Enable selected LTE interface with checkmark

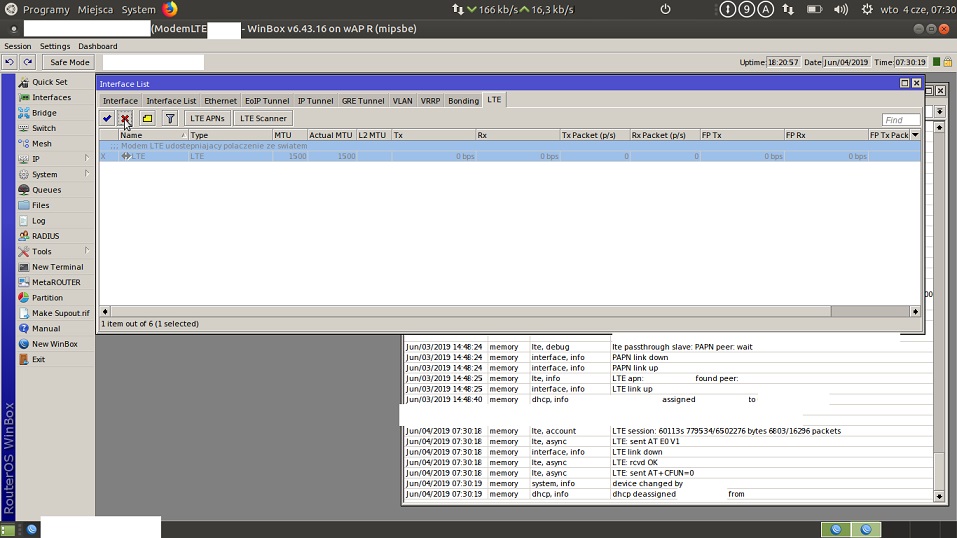(107, 118)
